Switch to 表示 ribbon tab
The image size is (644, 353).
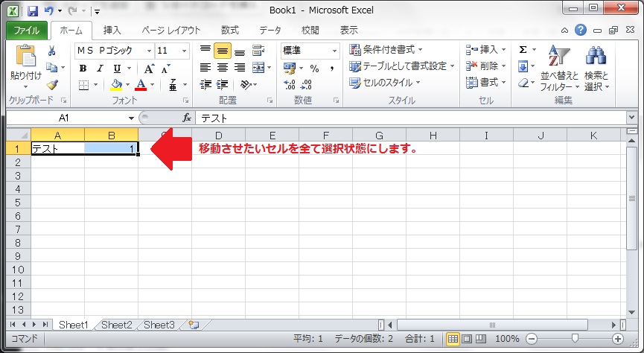[x=348, y=30]
